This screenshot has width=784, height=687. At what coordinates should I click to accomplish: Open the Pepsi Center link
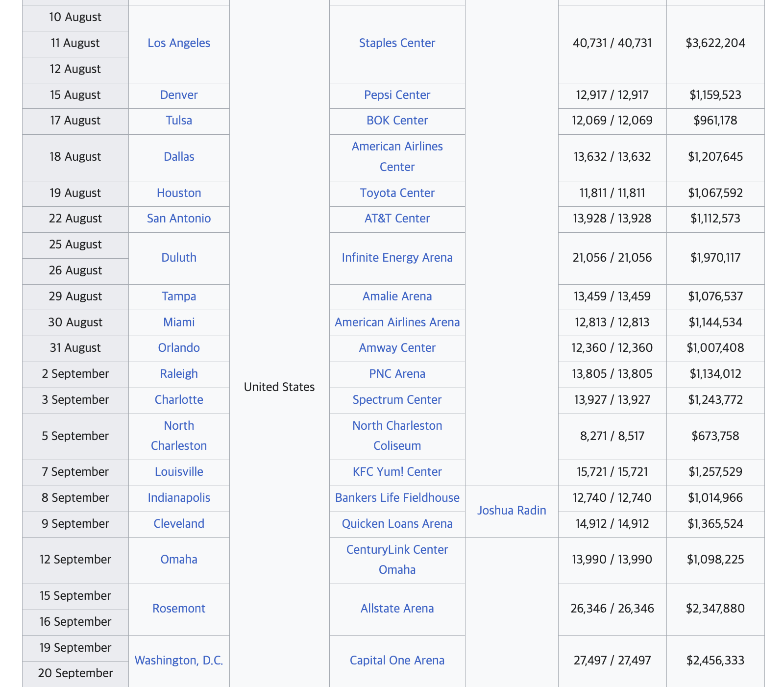(x=397, y=95)
